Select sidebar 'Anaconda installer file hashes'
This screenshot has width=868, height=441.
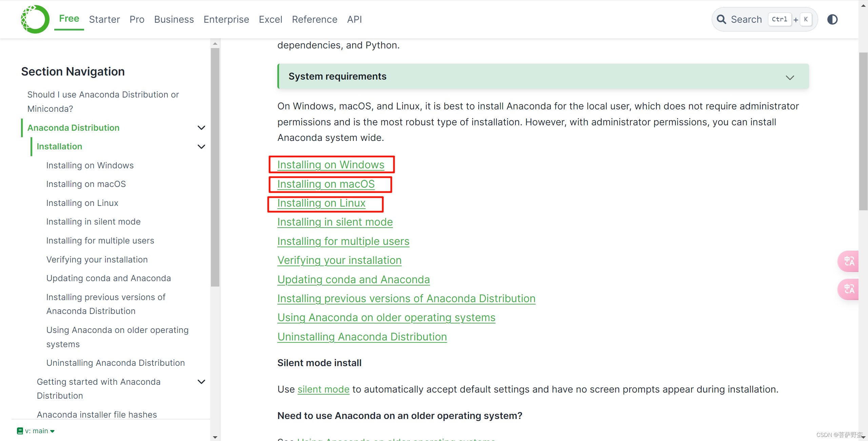[x=97, y=415]
